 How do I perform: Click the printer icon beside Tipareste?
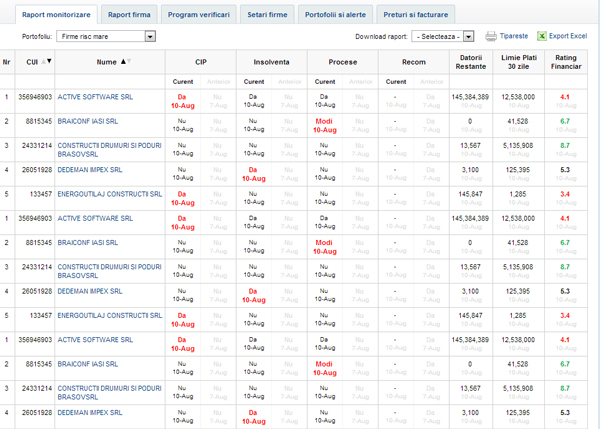(x=491, y=36)
